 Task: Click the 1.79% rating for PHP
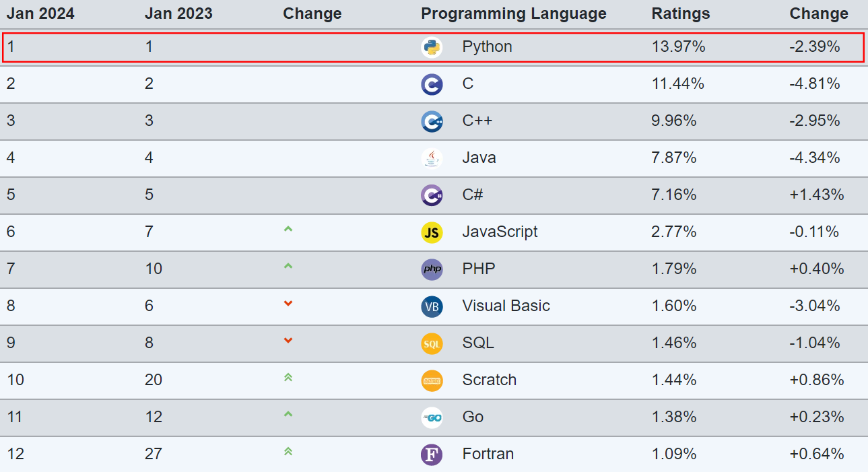point(674,269)
